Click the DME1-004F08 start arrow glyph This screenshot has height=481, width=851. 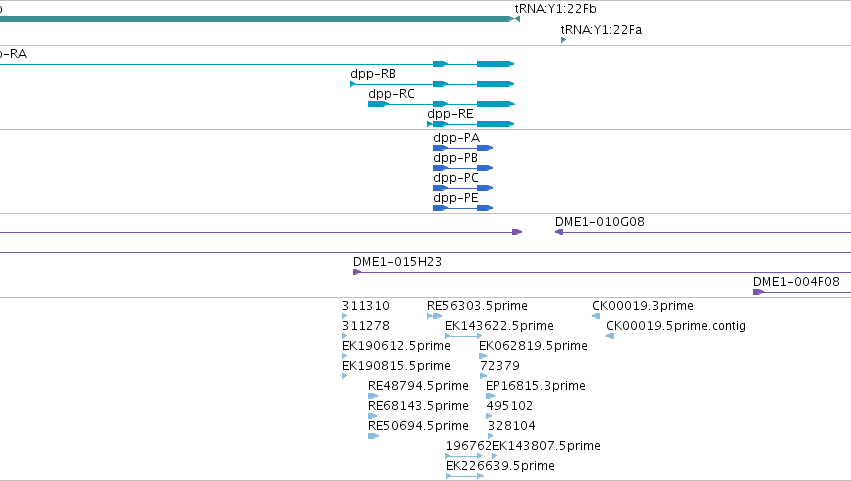pos(758,292)
